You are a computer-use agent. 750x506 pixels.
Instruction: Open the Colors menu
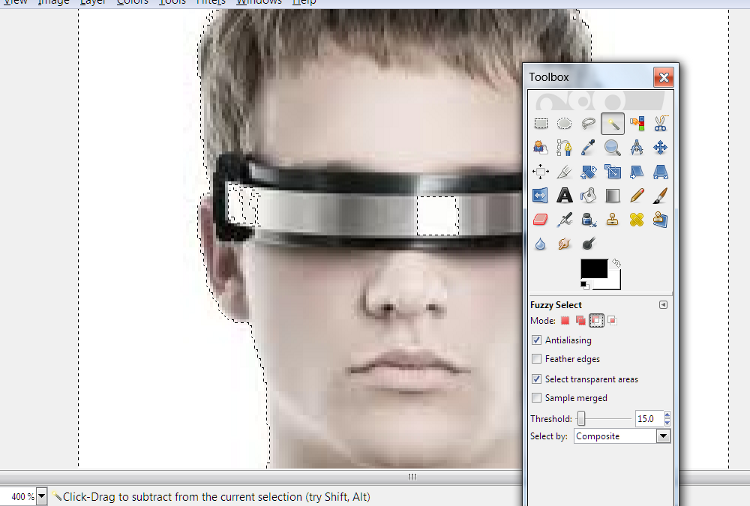point(132,3)
